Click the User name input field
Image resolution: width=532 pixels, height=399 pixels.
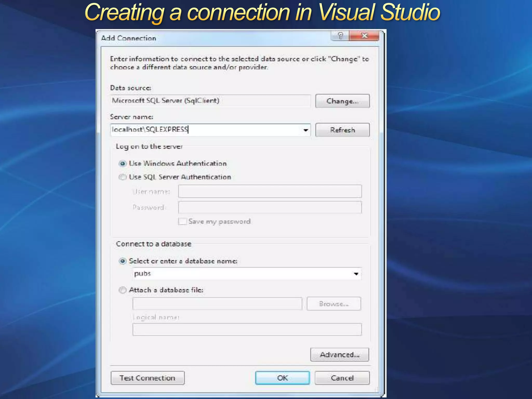270,191
